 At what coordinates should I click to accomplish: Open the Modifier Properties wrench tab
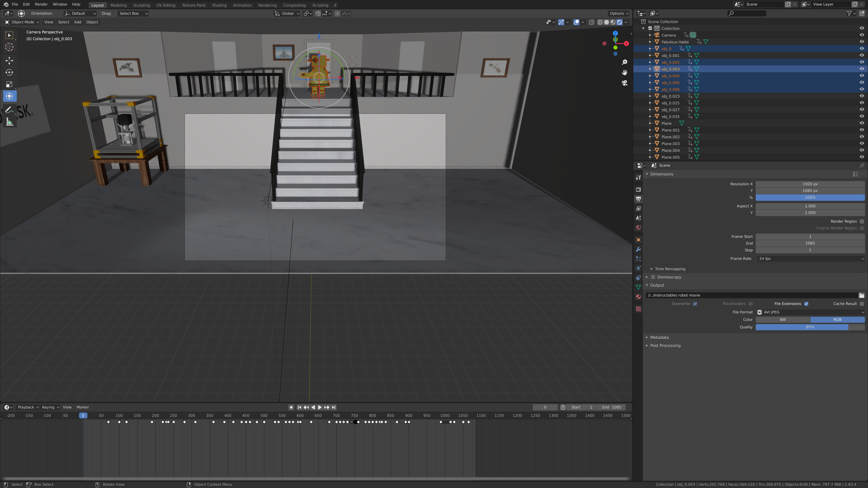point(638,249)
